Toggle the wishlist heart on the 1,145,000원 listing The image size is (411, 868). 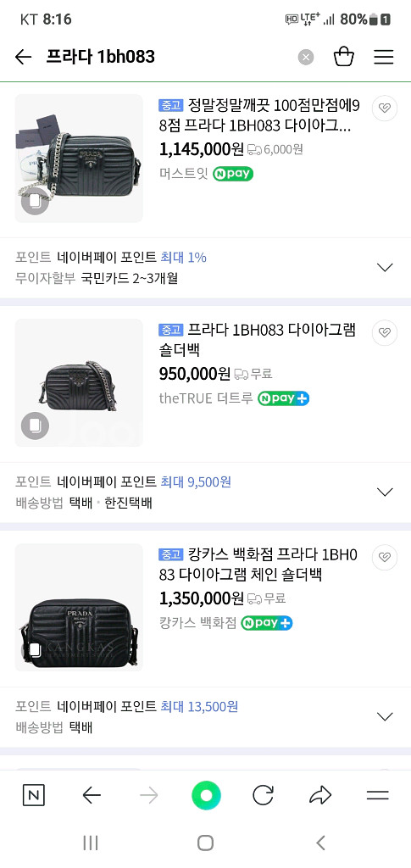coord(385,108)
